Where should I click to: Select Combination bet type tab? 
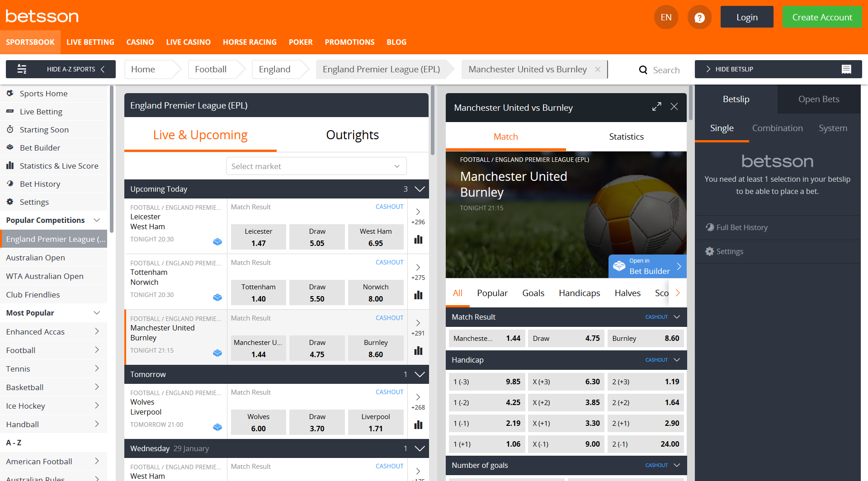[x=777, y=128]
